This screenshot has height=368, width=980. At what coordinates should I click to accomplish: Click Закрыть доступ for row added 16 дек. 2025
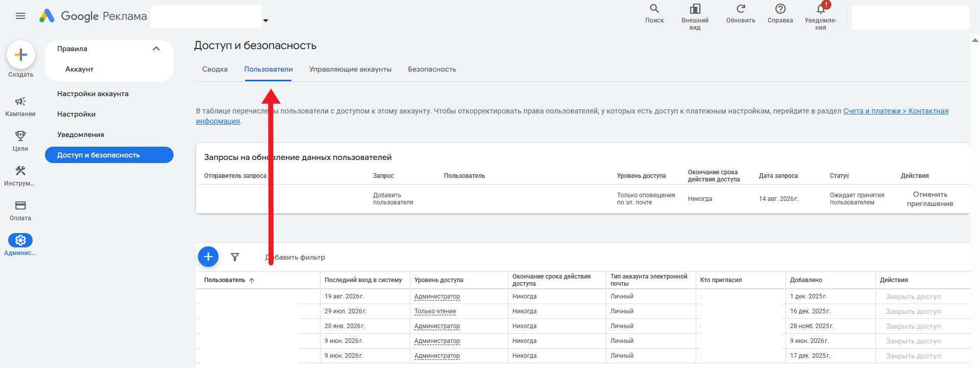[913, 311]
